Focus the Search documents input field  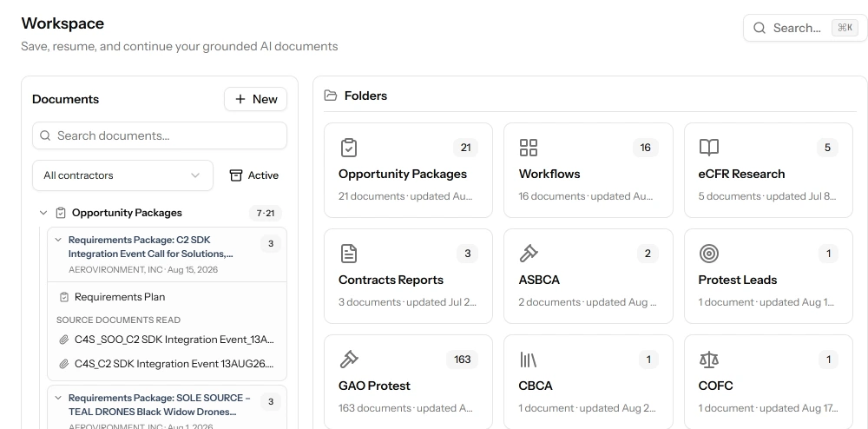160,135
